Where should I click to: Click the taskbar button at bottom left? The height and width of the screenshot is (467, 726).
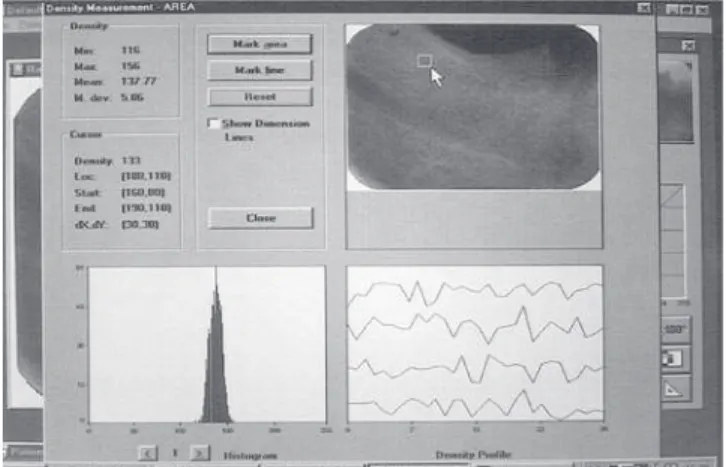point(23,452)
